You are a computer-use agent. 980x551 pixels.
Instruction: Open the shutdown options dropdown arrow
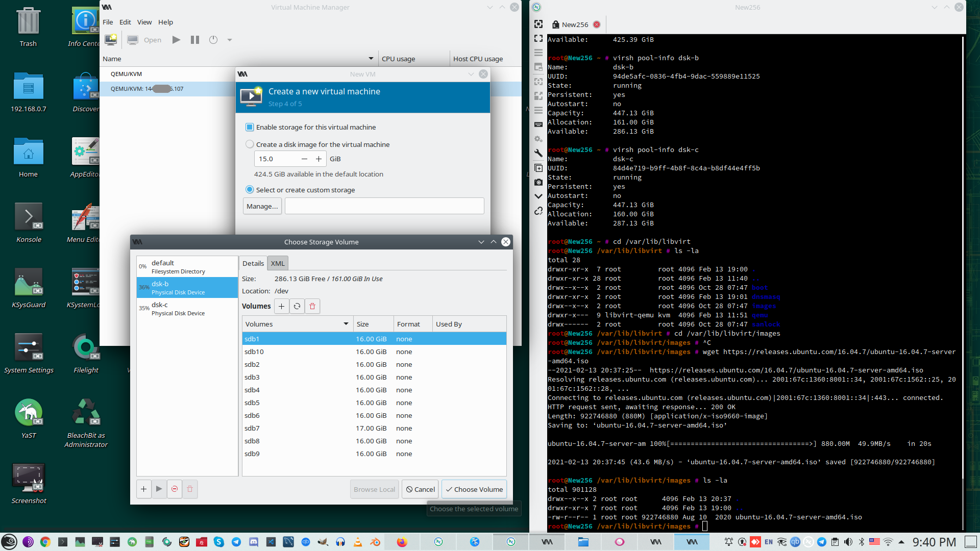click(230, 40)
